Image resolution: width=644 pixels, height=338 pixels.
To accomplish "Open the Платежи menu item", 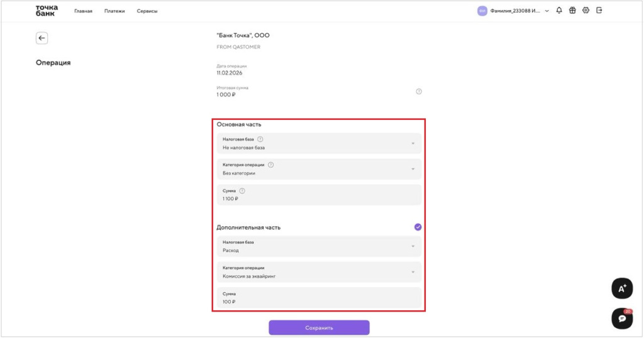I will (114, 11).
